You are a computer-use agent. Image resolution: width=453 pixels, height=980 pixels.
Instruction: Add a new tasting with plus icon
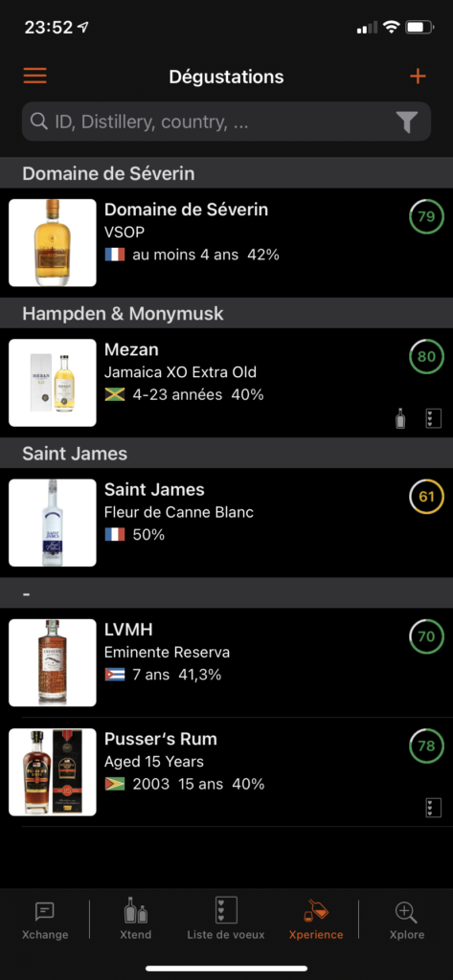tap(418, 77)
